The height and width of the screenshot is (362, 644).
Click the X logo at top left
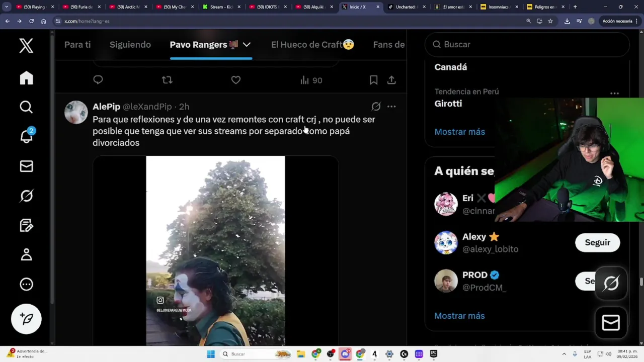click(x=26, y=46)
